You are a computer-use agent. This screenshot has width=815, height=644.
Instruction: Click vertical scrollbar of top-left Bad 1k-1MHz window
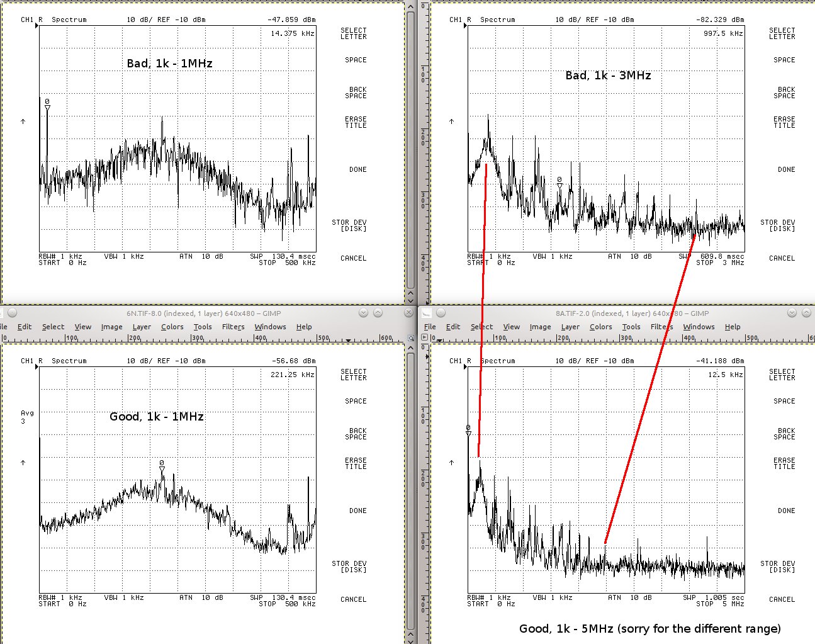411,149
